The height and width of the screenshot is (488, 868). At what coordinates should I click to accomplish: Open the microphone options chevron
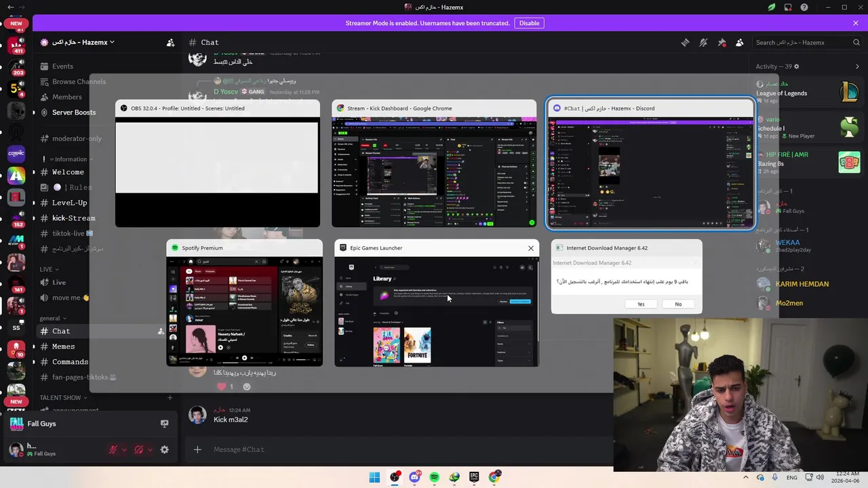(124, 449)
